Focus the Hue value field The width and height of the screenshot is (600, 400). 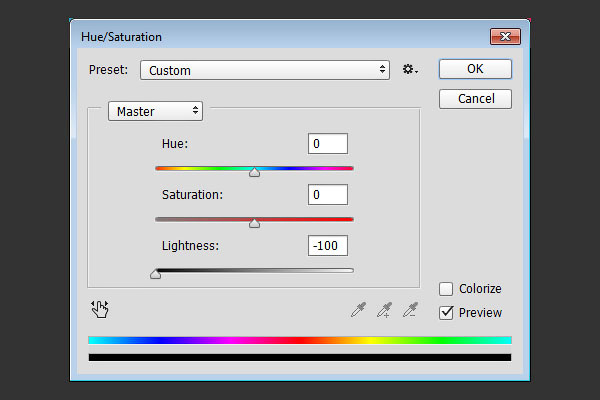click(x=328, y=144)
